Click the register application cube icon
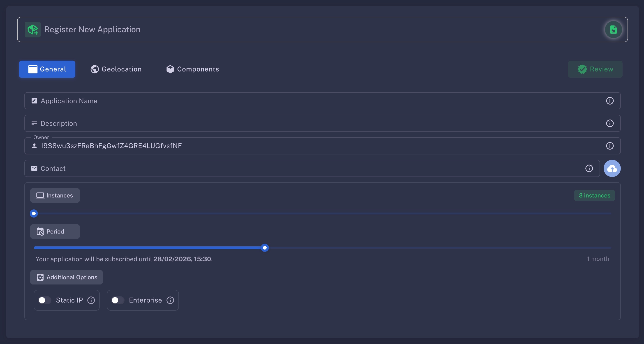The image size is (644, 344). click(x=33, y=30)
